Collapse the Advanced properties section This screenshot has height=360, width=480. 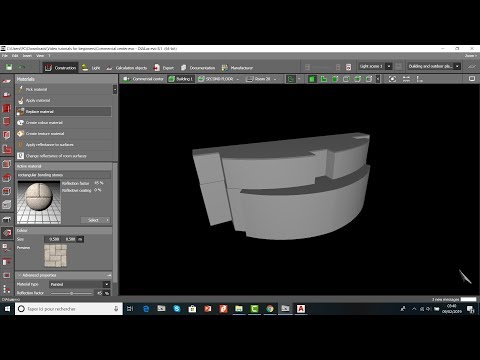pos(19,275)
